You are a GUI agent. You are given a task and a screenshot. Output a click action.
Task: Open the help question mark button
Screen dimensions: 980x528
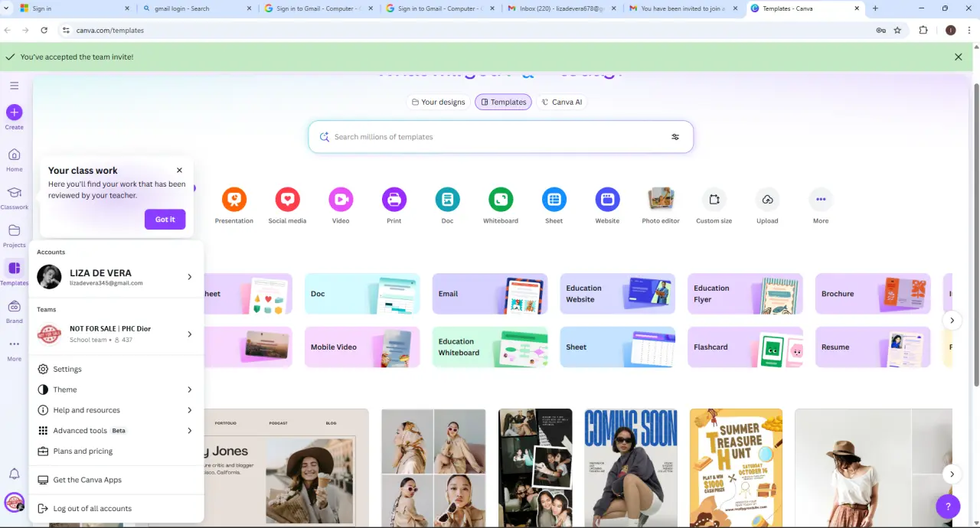tap(948, 506)
